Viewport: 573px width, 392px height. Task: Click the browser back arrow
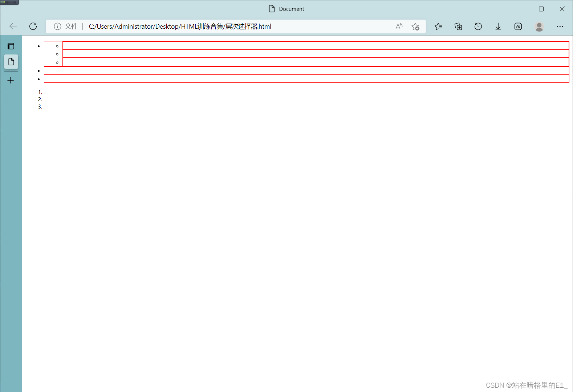click(13, 26)
